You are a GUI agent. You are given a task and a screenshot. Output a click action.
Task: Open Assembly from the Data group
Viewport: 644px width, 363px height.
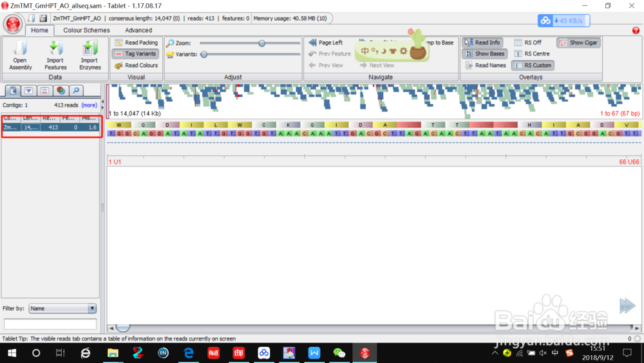coord(20,55)
